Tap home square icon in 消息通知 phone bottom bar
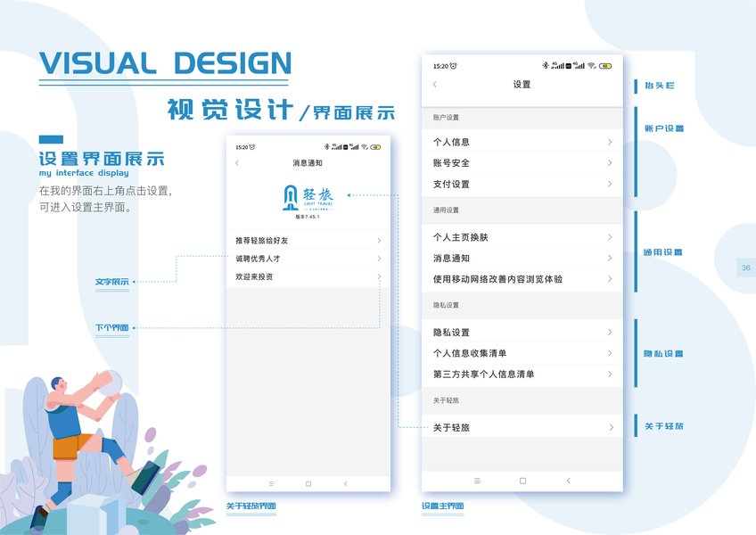This screenshot has height=535, width=756. 308,483
